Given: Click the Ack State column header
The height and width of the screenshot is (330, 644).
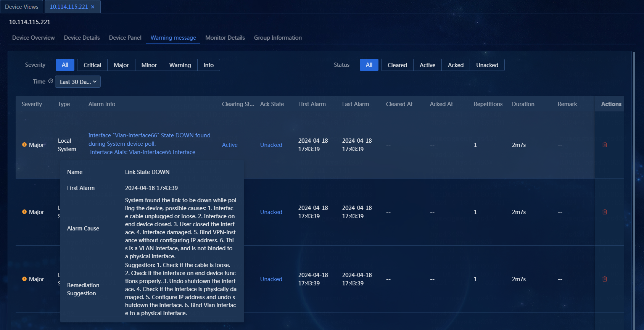Looking at the screenshot, I should pos(272,104).
